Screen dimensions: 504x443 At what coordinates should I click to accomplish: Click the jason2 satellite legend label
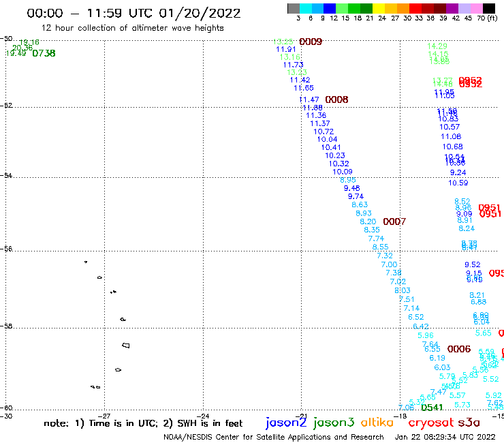(x=286, y=423)
